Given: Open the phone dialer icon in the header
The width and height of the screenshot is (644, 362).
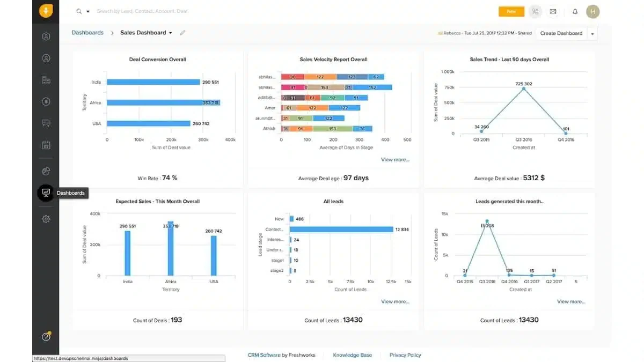Looking at the screenshot, I should [535, 11].
